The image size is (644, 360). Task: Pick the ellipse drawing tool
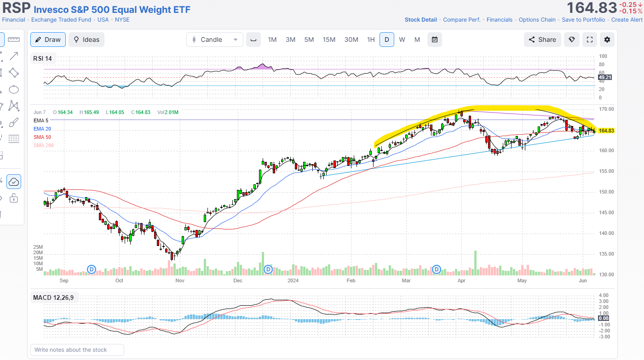(x=14, y=89)
